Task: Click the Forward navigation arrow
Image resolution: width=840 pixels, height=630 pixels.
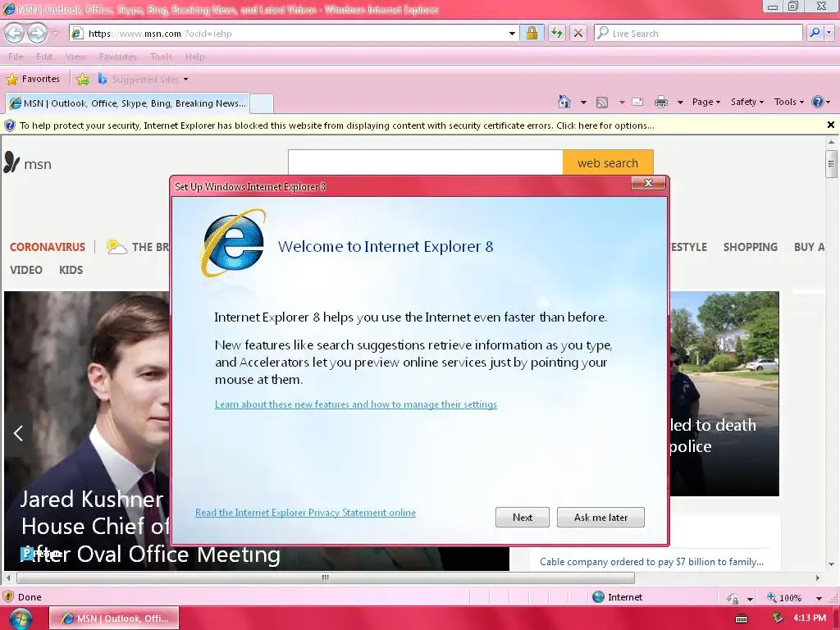Action: click(37, 33)
